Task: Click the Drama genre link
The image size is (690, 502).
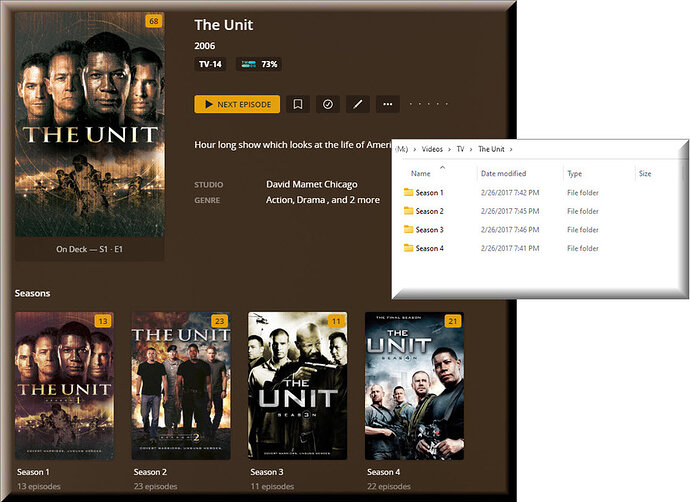Action: click(x=311, y=200)
